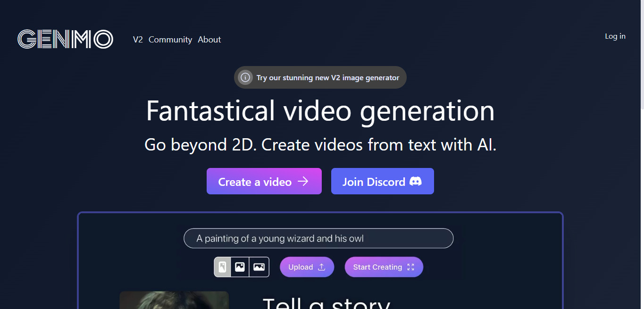Image resolution: width=644 pixels, height=309 pixels.
Task: Click the Upload button
Action: tap(307, 267)
